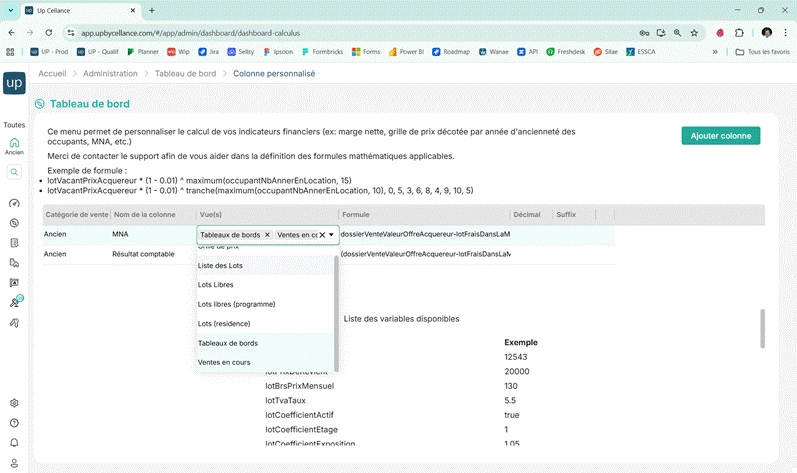Click the Résultat comptable name cell
The height and width of the screenshot is (473, 797).
tap(152, 254)
